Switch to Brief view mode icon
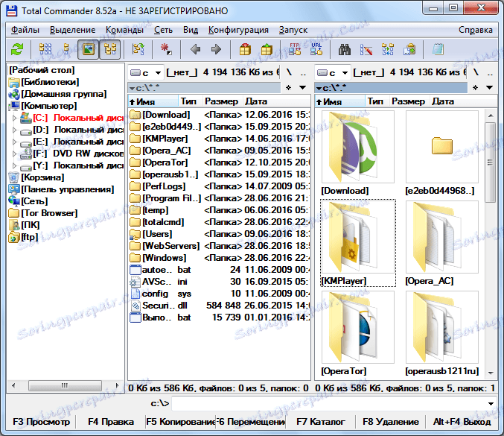The height and width of the screenshot is (436, 504). click(45, 49)
